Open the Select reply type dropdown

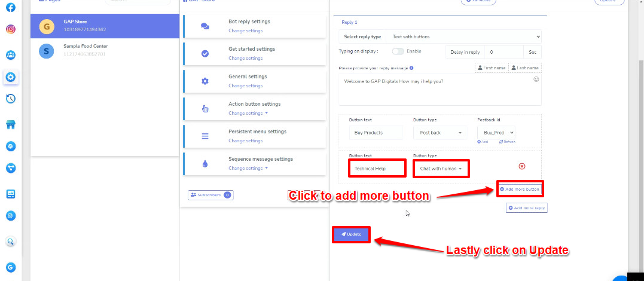point(463,36)
